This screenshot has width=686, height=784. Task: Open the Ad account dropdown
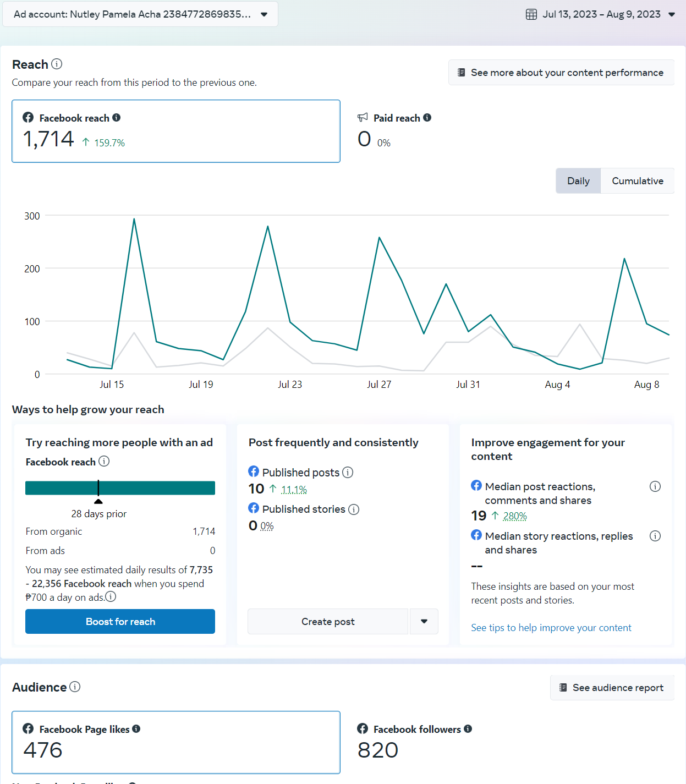pyautogui.click(x=140, y=14)
